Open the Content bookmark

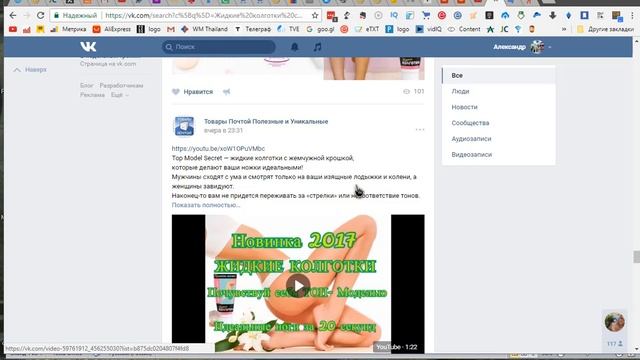(464, 29)
